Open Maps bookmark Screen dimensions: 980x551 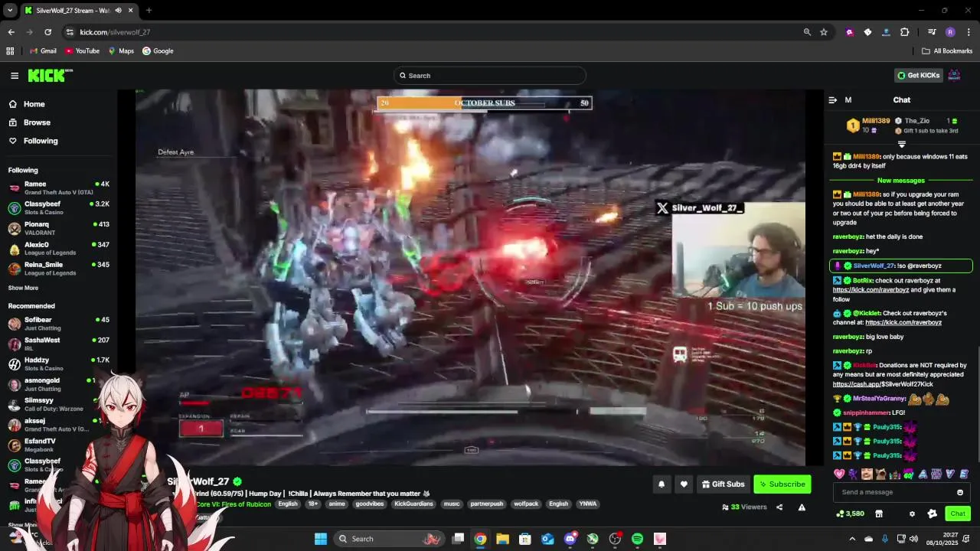(x=121, y=51)
